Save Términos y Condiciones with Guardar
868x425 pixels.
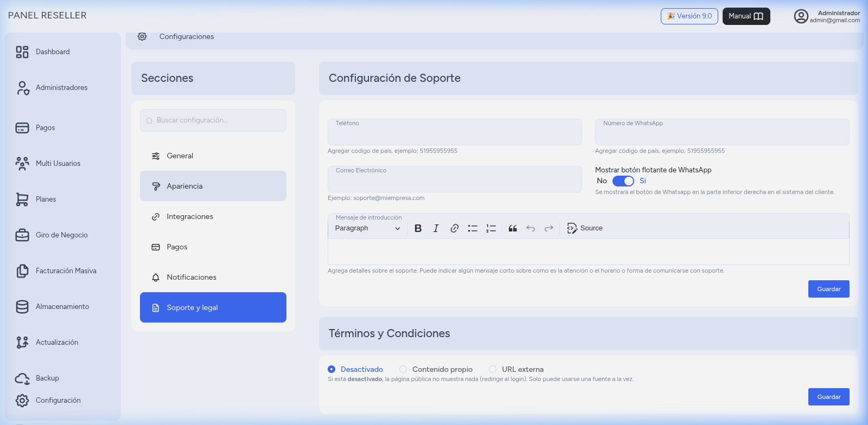click(x=829, y=397)
